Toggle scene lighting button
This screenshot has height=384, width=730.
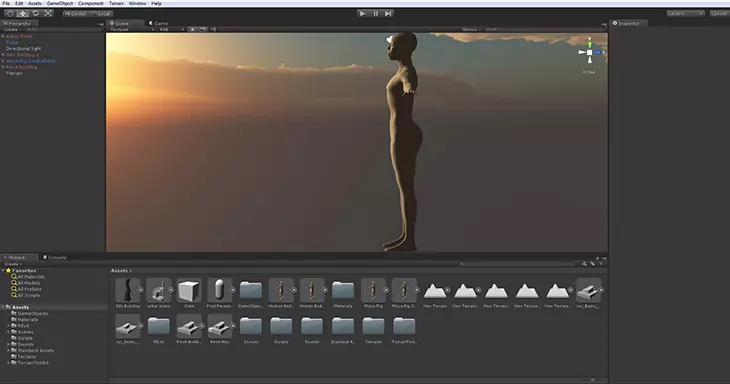[192, 29]
